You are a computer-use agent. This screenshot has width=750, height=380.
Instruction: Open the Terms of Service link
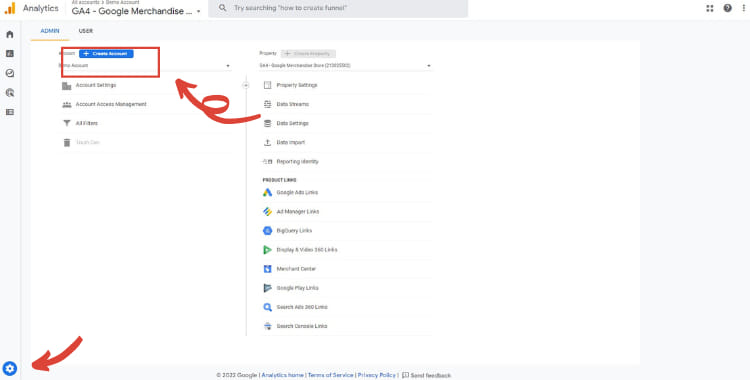pyautogui.click(x=331, y=375)
